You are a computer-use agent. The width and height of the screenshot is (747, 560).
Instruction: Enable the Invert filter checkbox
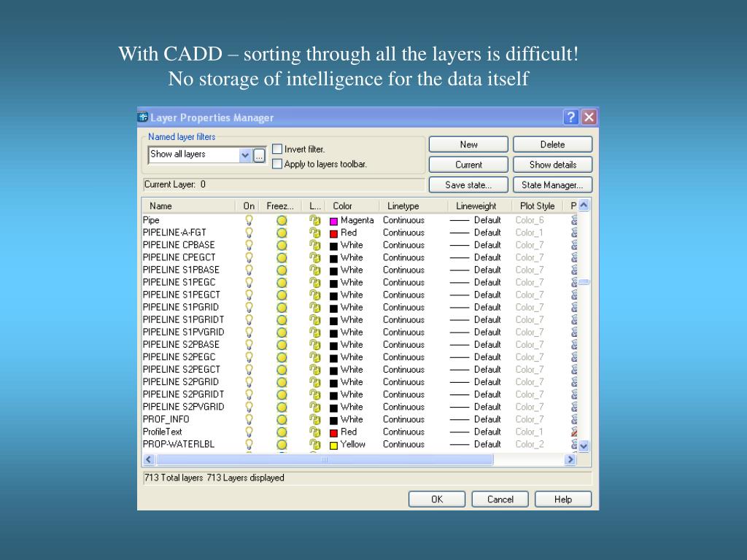click(276, 149)
